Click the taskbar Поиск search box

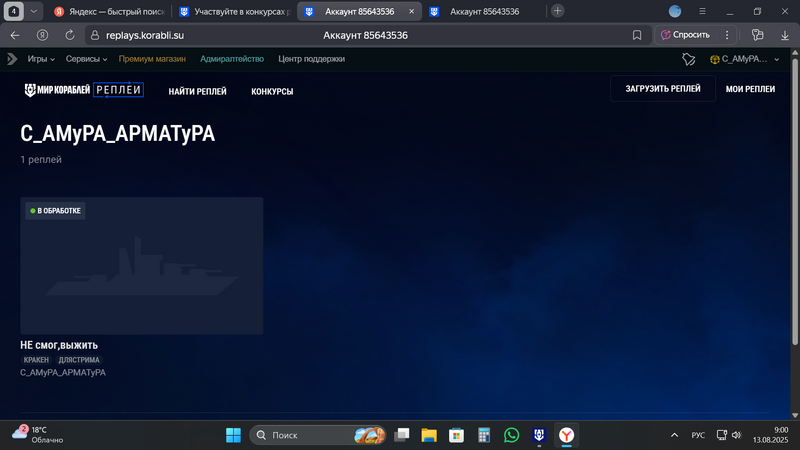point(317,435)
